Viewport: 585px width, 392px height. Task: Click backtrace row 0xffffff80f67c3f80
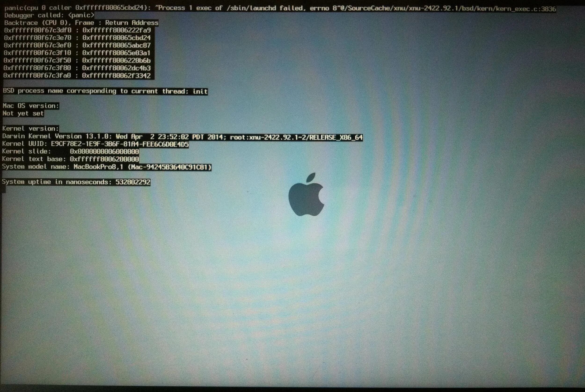coord(77,68)
